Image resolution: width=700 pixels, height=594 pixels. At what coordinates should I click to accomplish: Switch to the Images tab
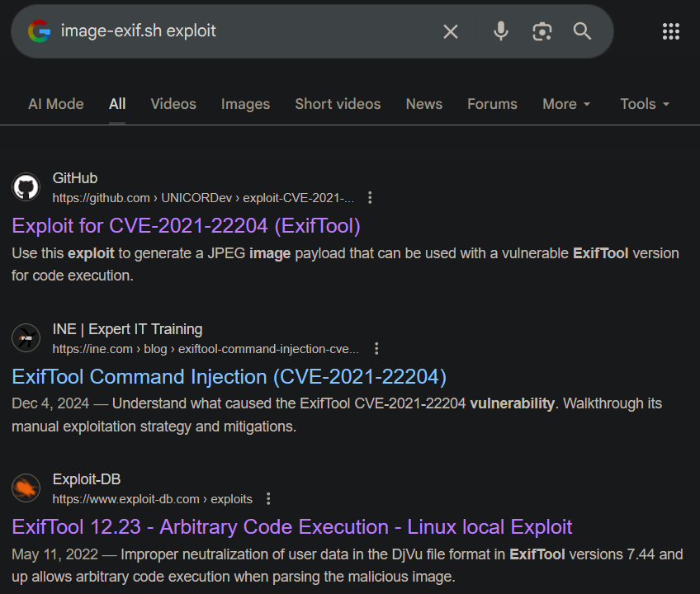click(245, 104)
